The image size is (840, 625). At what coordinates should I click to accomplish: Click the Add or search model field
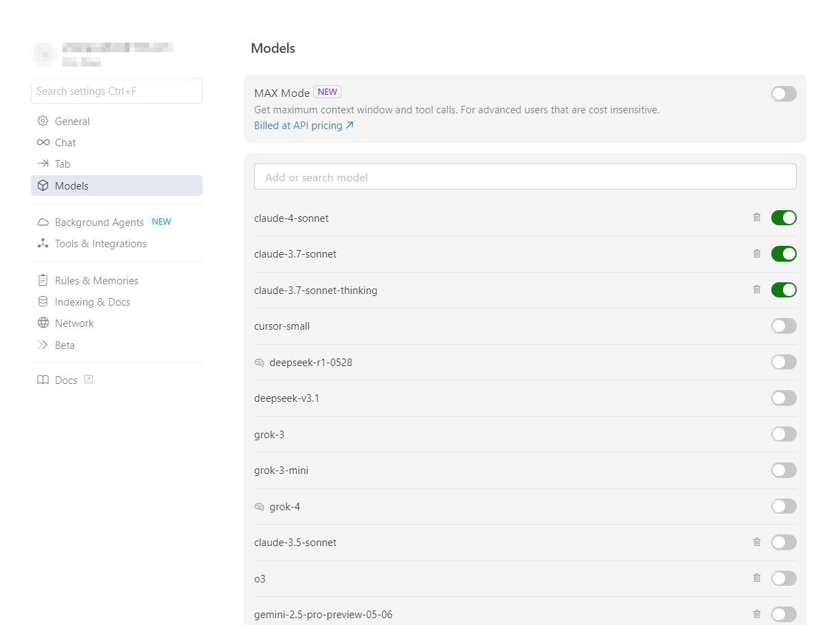525,177
